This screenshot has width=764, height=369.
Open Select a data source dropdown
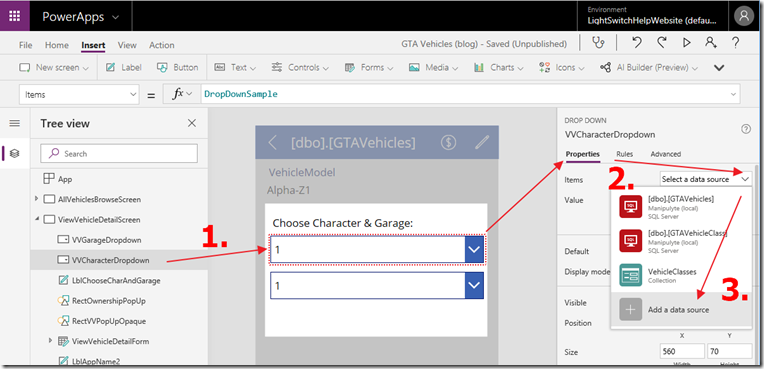pyautogui.click(x=706, y=179)
